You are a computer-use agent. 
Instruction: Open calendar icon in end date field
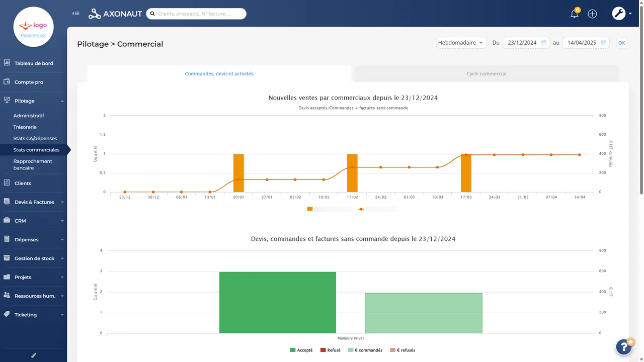pos(603,43)
